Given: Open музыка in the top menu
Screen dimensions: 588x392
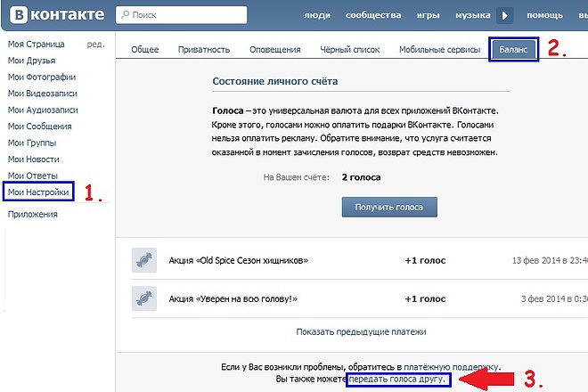Looking at the screenshot, I should click(473, 15).
